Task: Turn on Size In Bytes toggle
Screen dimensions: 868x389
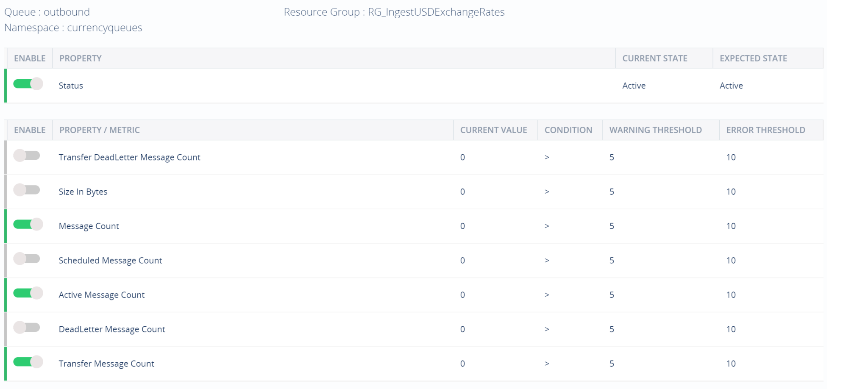Action: pyautogui.click(x=27, y=190)
